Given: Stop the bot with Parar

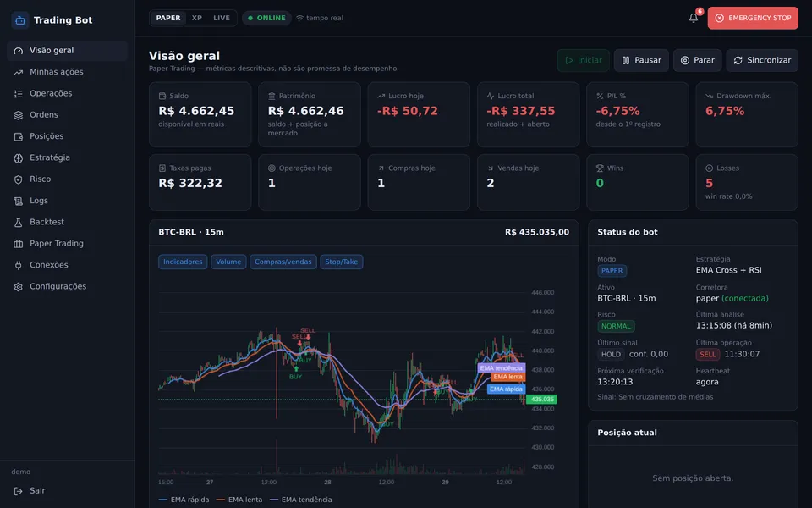Looking at the screenshot, I should coord(697,61).
